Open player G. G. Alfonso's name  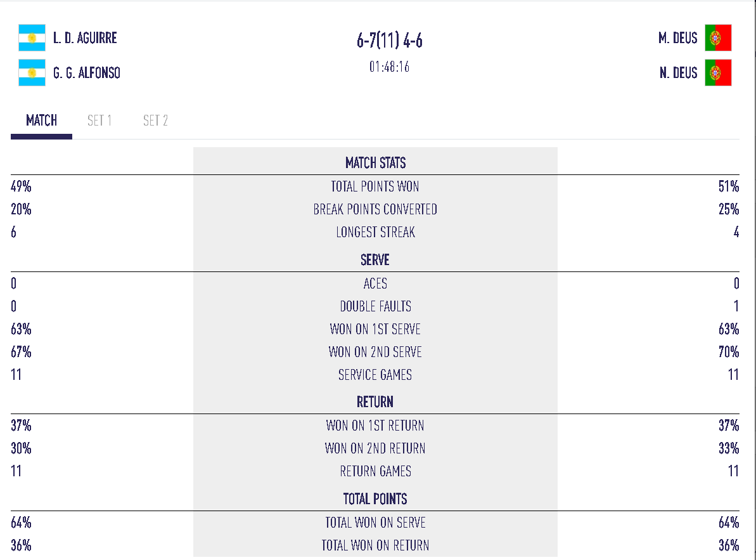click(87, 73)
